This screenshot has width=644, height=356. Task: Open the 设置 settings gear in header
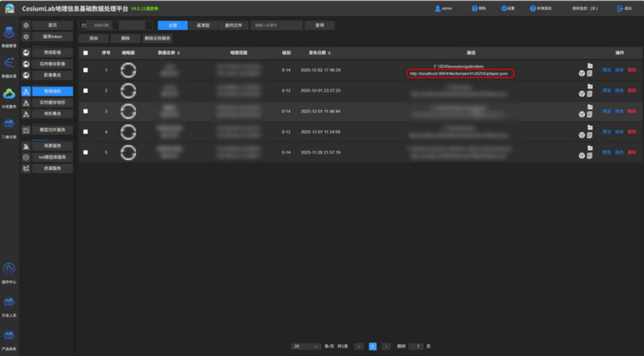pos(504,8)
